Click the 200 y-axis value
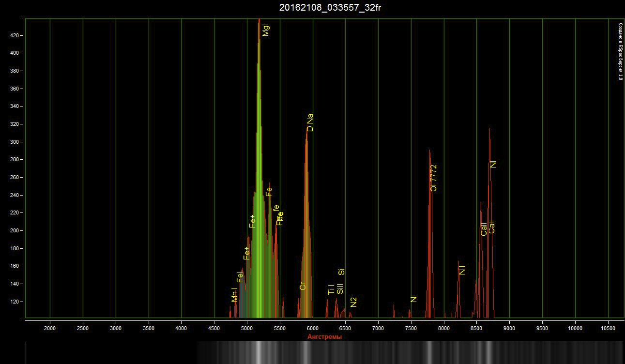Screen dimensions: 625x364 [x=14, y=230]
